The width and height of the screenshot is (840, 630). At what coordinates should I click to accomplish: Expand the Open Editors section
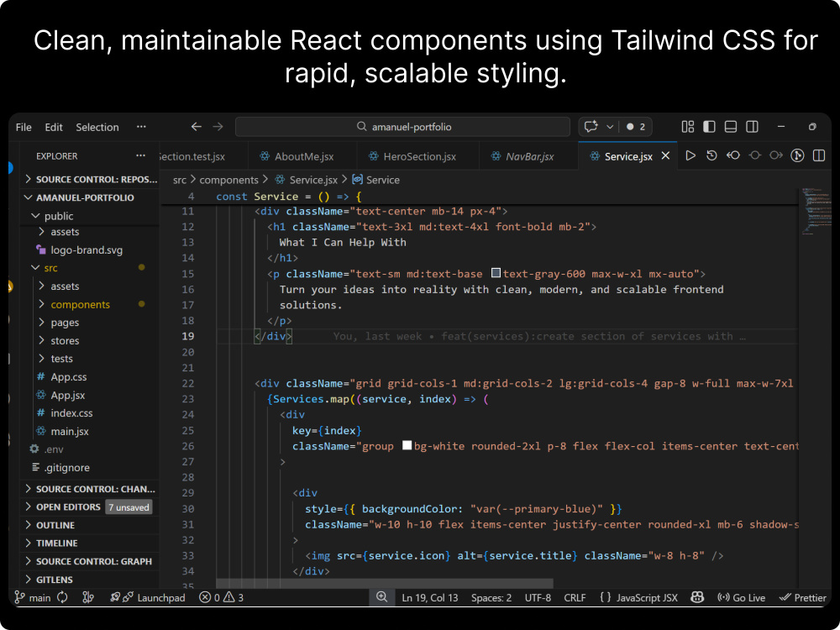(90, 507)
